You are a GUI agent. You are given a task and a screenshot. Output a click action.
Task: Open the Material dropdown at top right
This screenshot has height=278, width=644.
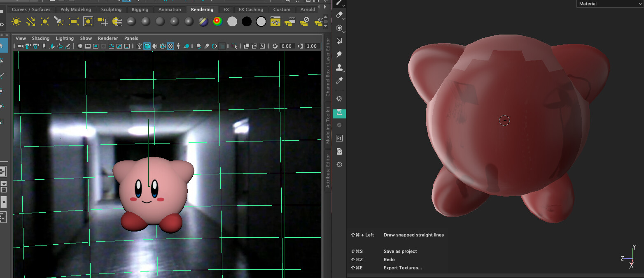coord(609,4)
